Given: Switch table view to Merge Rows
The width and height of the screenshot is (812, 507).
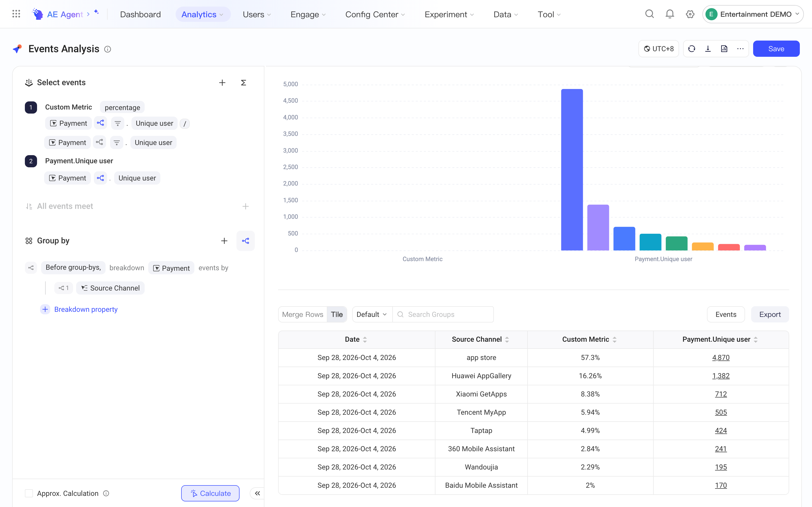Looking at the screenshot, I should click(303, 315).
